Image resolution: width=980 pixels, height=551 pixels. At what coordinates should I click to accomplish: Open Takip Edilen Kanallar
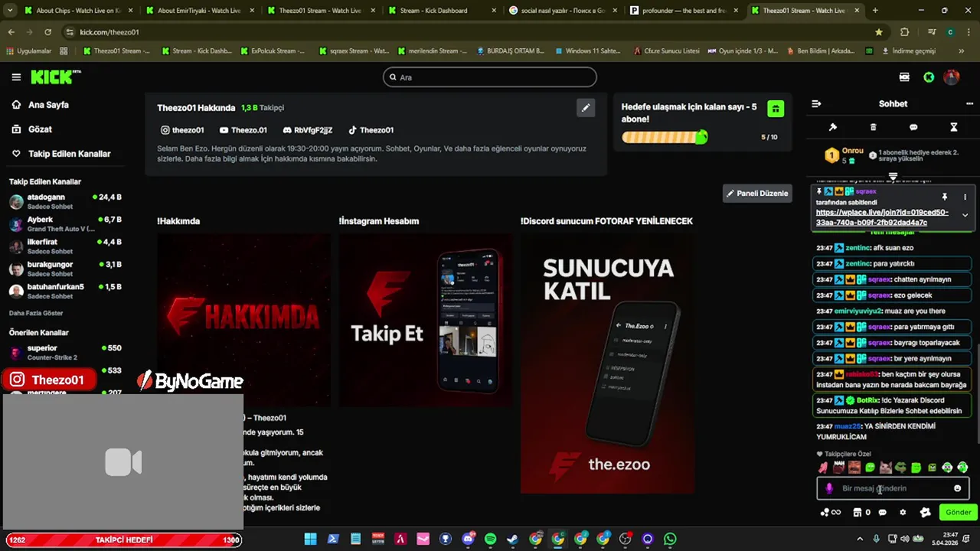[61, 154]
